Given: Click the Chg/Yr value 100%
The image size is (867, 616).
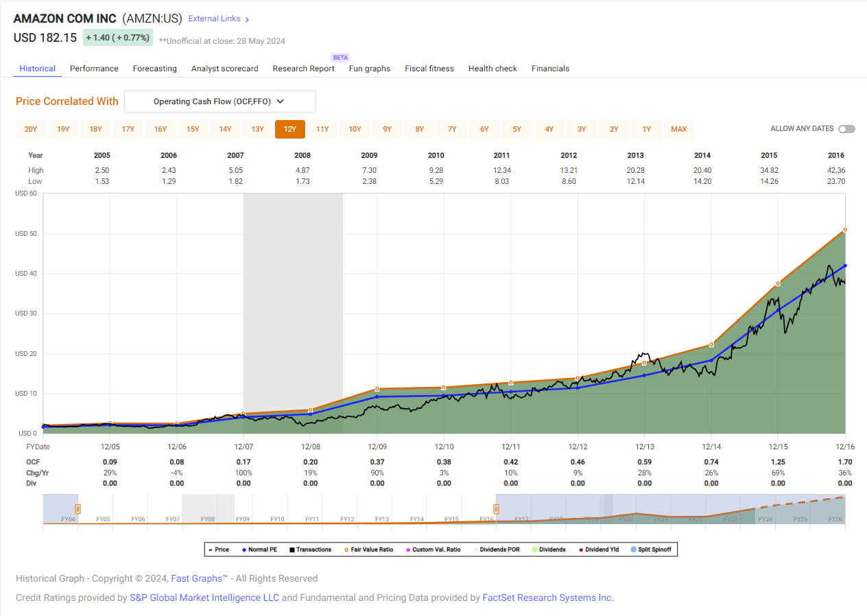Looking at the screenshot, I should click(244, 473).
